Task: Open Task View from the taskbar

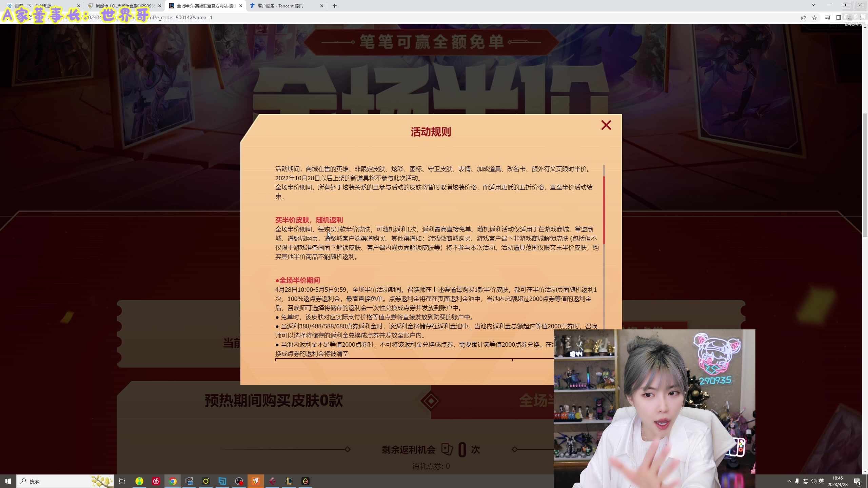Action: tap(122, 481)
